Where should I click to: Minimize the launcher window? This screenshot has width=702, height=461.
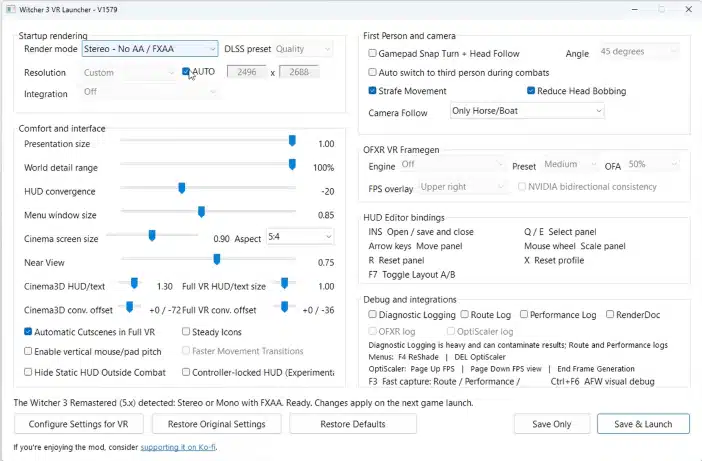634,9
